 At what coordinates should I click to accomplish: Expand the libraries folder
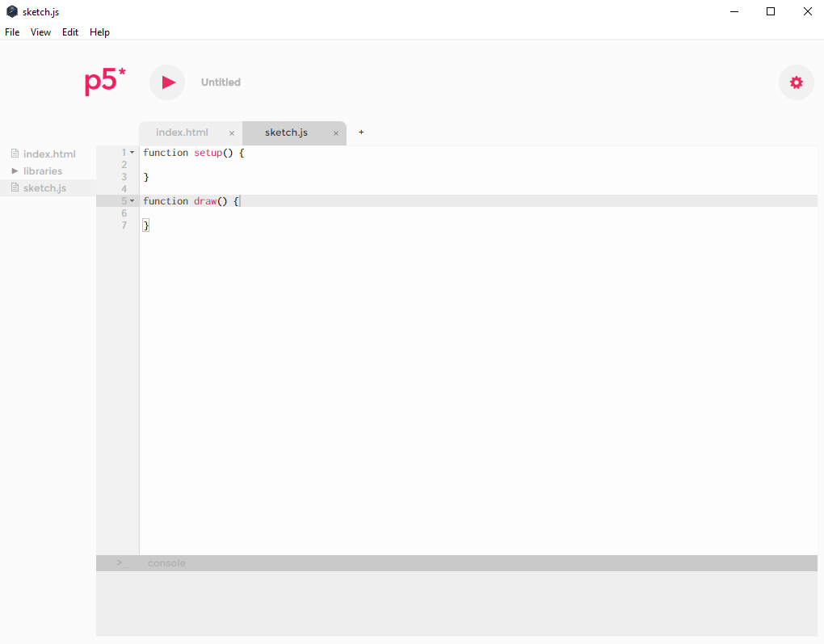(15, 171)
